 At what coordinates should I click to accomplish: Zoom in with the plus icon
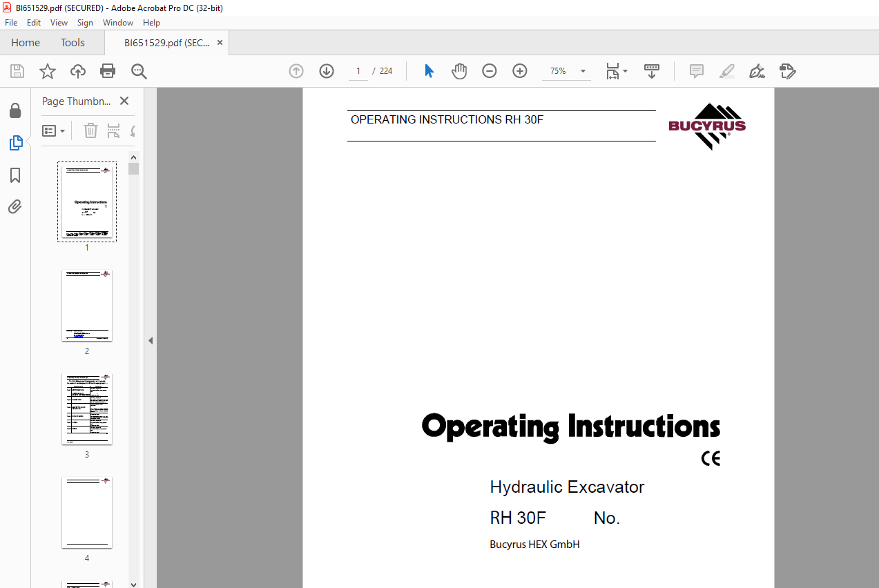[520, 71]
